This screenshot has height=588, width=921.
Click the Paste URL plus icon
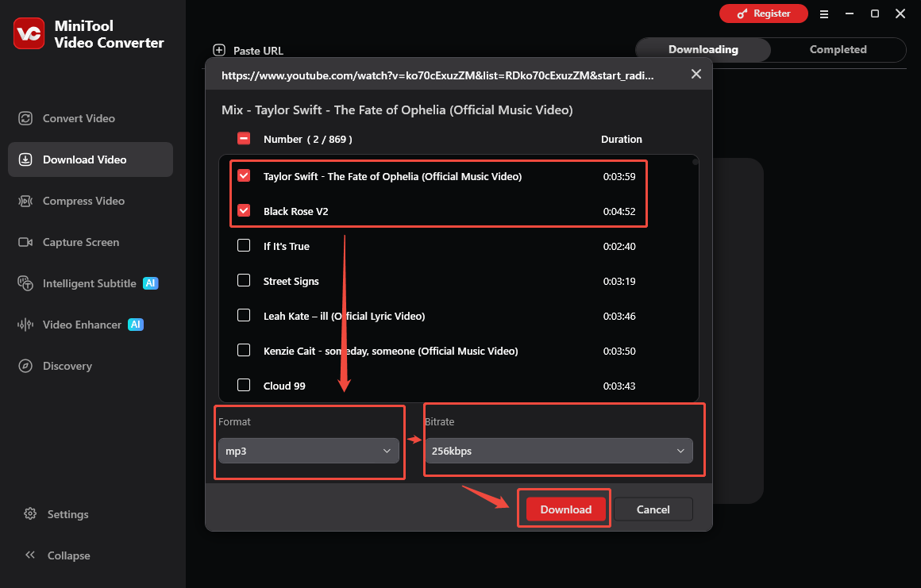coord(219,51)
